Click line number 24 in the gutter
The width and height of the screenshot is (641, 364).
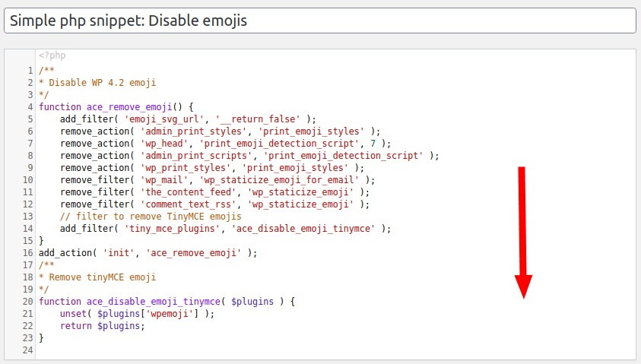(27, 350)
